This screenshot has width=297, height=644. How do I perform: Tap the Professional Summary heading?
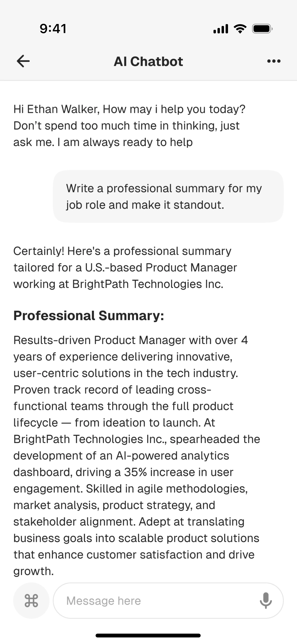[89, 316]
